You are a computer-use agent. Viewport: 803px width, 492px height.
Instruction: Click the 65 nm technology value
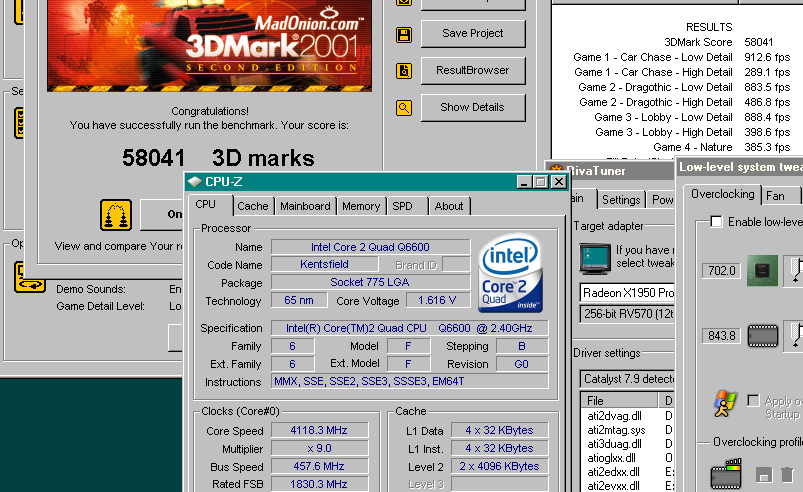[x=299, y=300]
